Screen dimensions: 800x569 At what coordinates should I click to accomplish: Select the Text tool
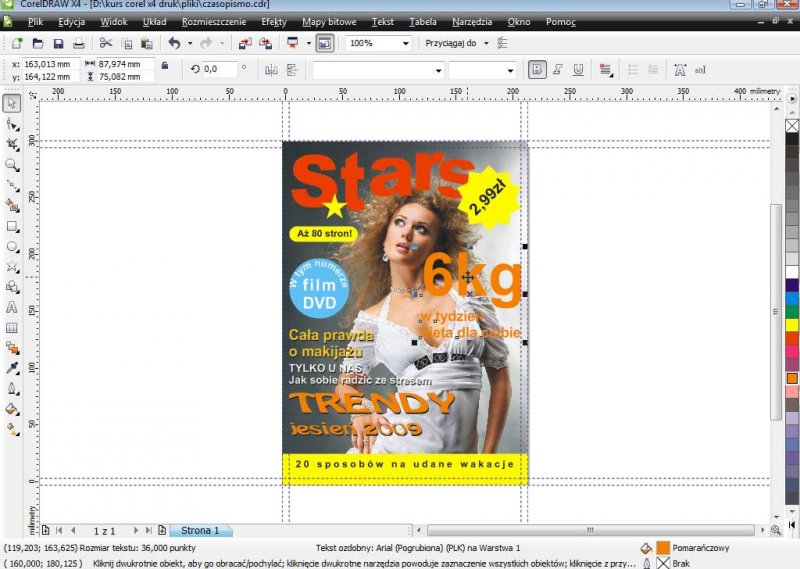pyautogui.click(x=12, y=307)
